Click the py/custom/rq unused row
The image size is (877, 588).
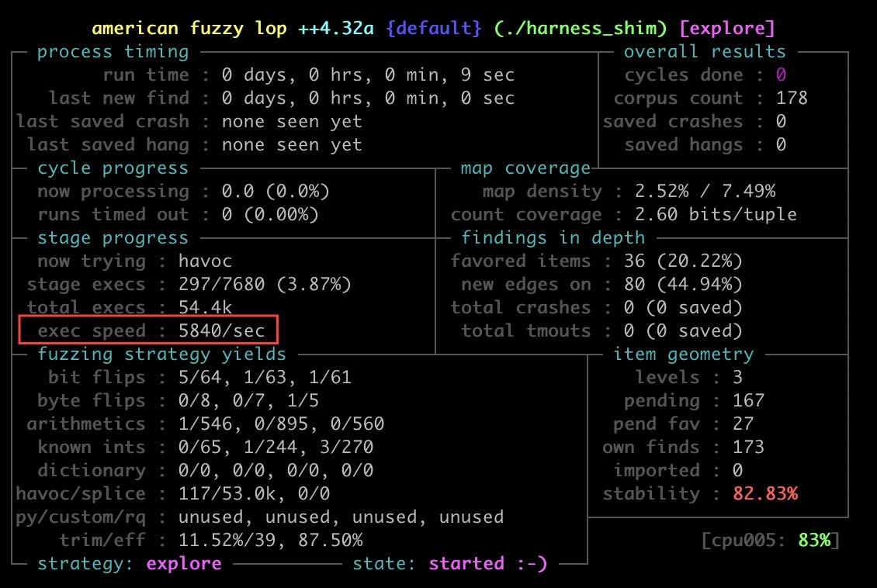pyautogui.click(x=259, y=517)
